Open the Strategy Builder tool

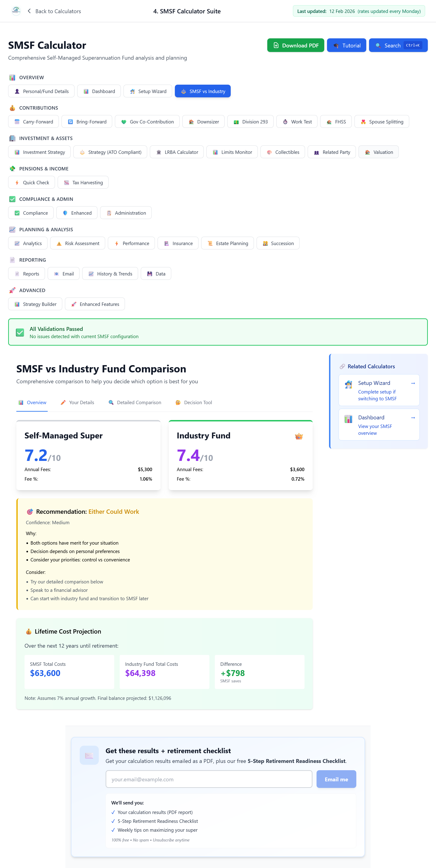point(35,304)
